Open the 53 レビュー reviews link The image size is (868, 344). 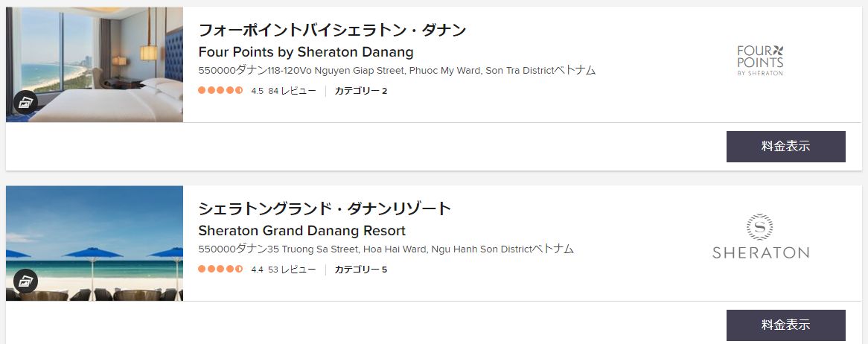point(292,270)
